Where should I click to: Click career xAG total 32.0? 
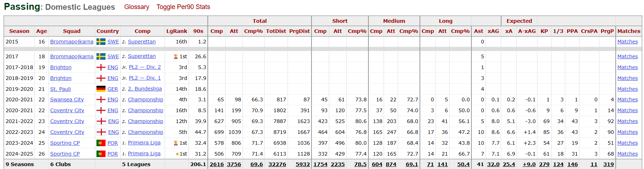coord(494,164)
